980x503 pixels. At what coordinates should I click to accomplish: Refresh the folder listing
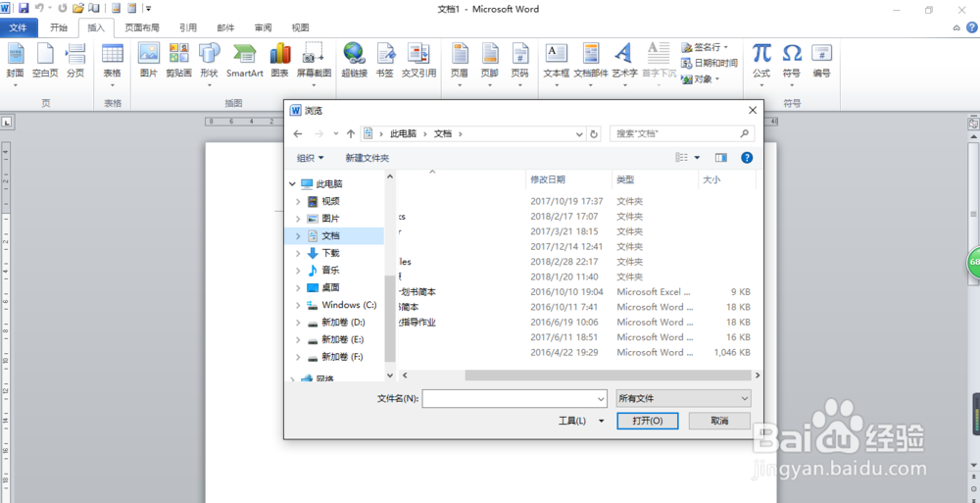[x=594, y=134]
